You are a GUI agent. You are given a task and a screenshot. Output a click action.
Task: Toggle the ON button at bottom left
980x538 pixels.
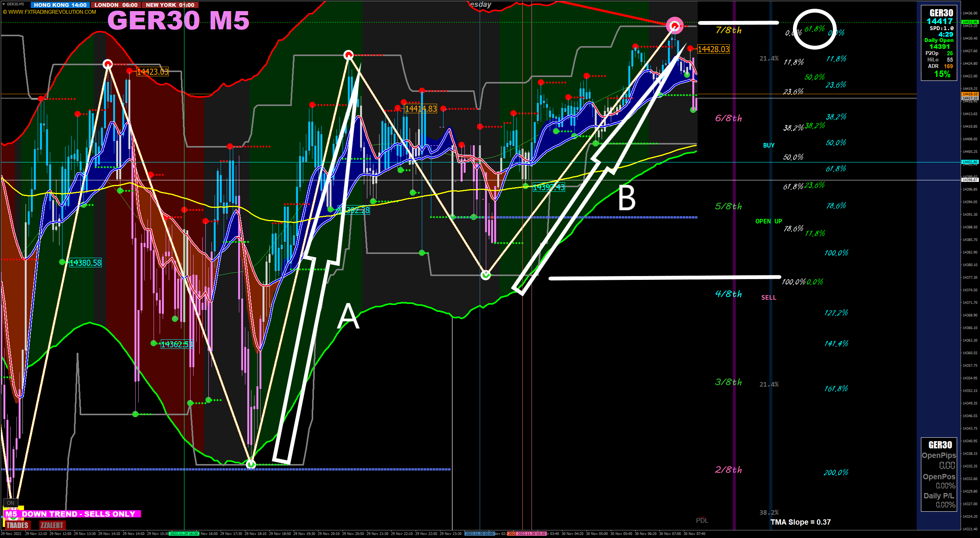click(10, 503)
